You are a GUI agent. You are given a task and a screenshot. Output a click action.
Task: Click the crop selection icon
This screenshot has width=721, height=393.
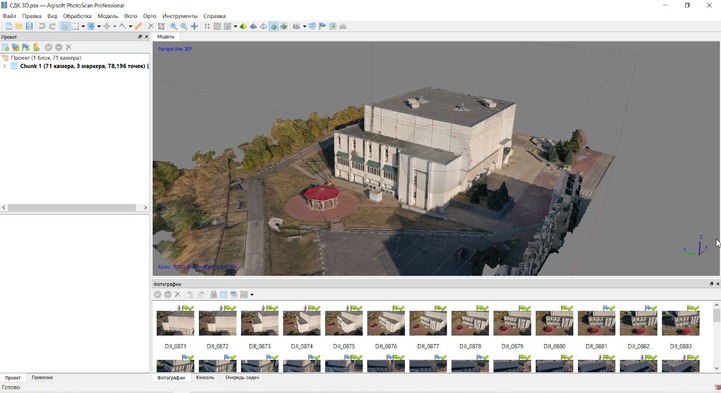[161, 26]
